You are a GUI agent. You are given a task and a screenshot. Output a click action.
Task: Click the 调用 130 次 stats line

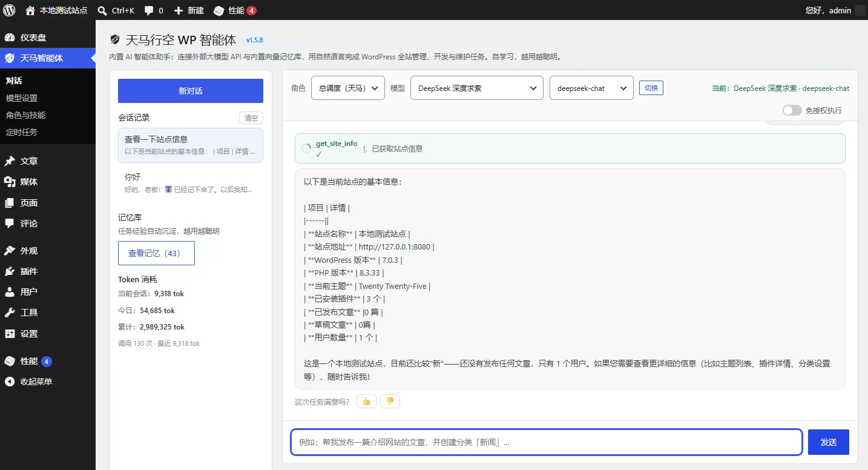pyautogui.click(x=159, y=343)
